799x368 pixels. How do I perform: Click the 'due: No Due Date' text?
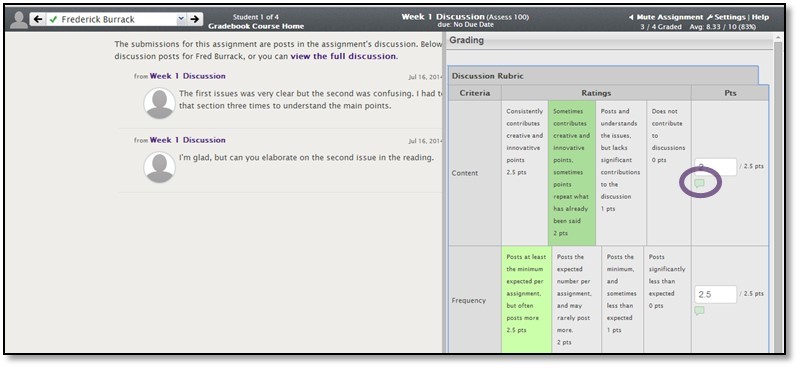[x=465, y=24]
